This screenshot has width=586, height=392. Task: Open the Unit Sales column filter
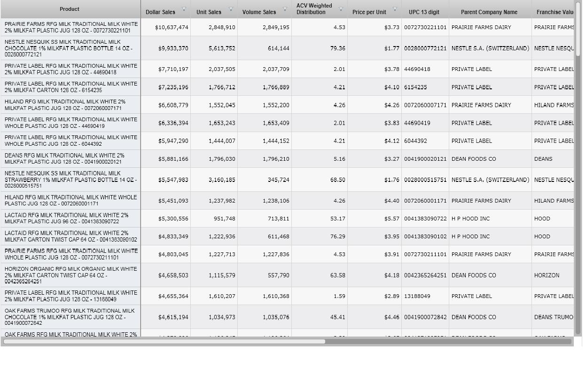tap(231, 9)
